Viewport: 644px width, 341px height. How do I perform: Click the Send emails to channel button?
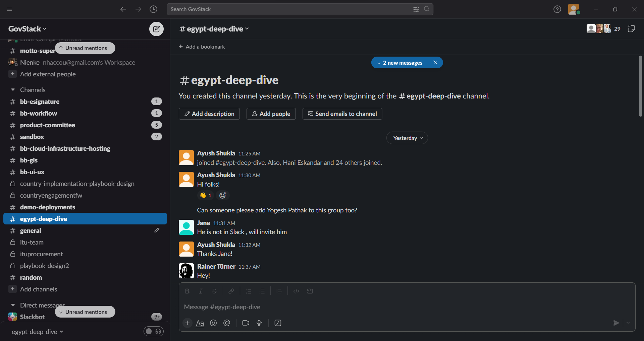pos(342,114)
